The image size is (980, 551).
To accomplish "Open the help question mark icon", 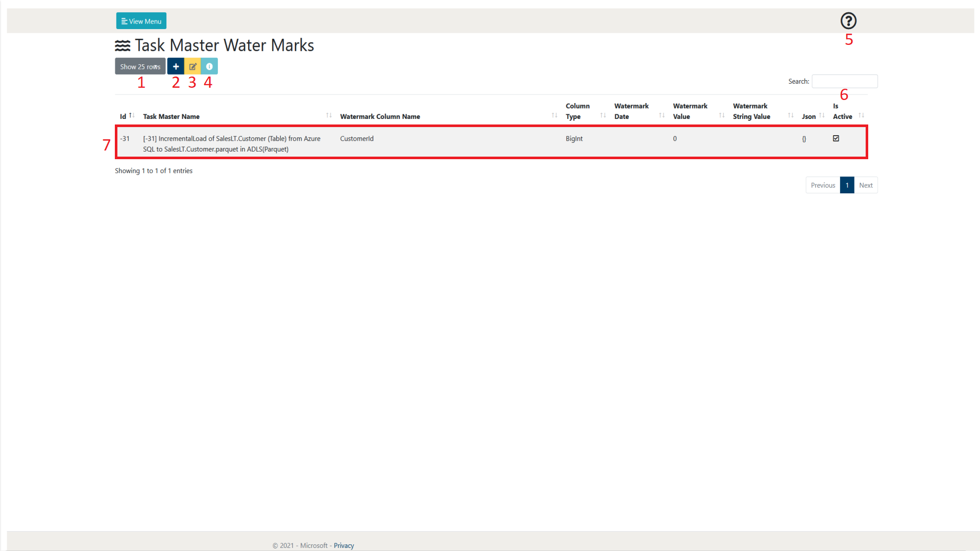I will 848,21.
